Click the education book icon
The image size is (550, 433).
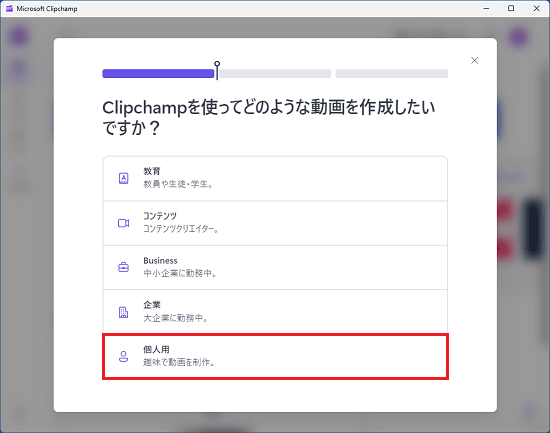point(123,178)
